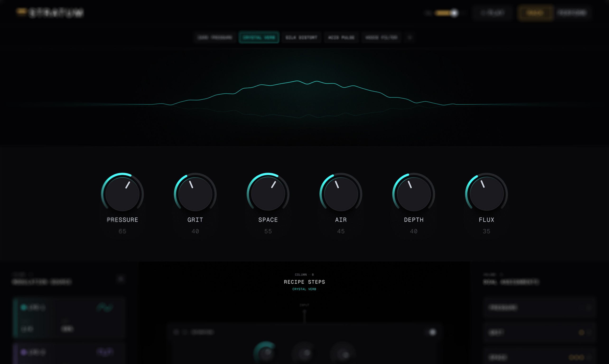Click the FLUX knob
Image resolution: width=609 pixels, height=364 pixels.
pos(486,194)
